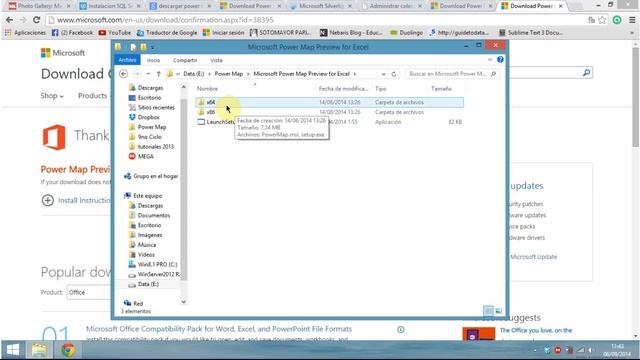
Task: Click the Microsoft site search icon
Action: click(587, 73)
